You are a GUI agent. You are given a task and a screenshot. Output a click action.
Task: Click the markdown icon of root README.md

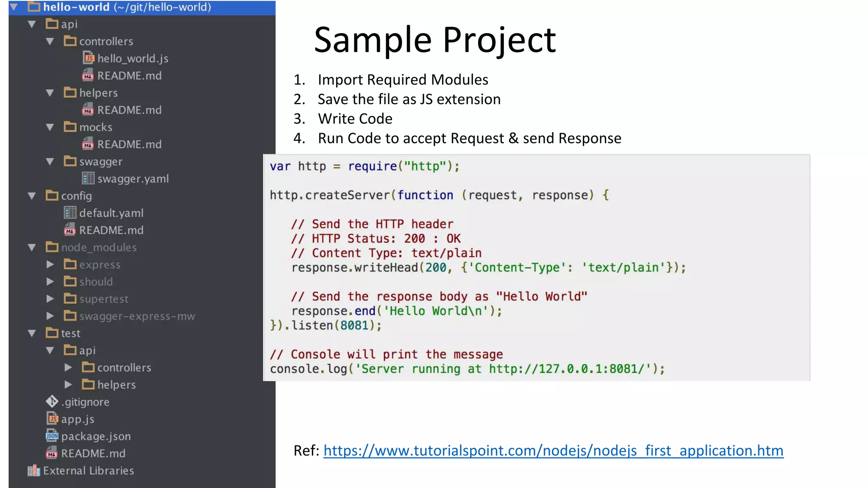coord(52,452)
